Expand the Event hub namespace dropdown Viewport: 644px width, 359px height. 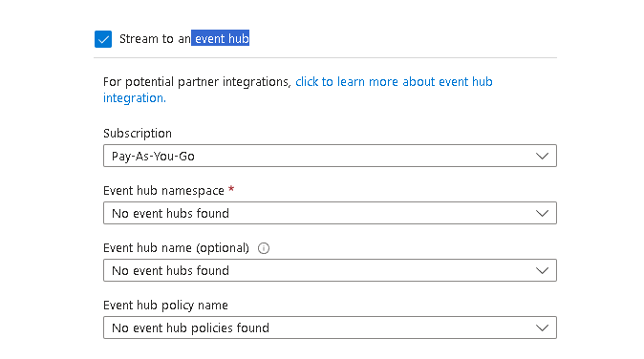(330, 213)
